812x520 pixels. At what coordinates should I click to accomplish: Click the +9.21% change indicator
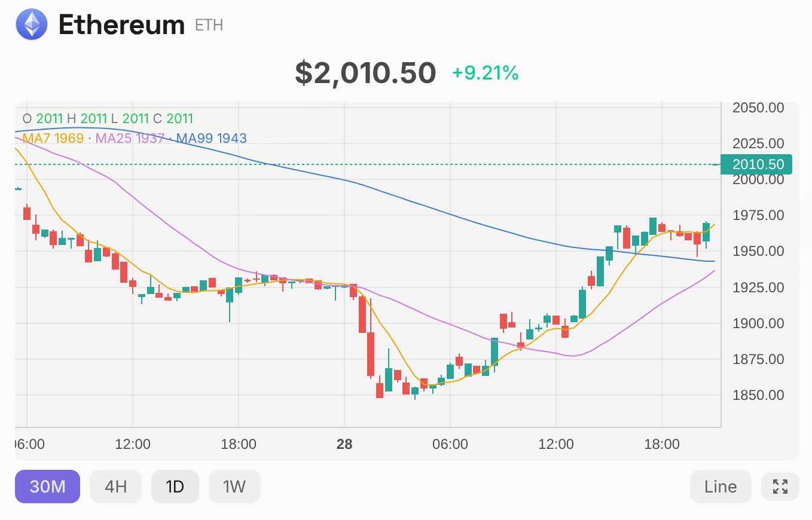pyautogui.click(x=485, y=73)
